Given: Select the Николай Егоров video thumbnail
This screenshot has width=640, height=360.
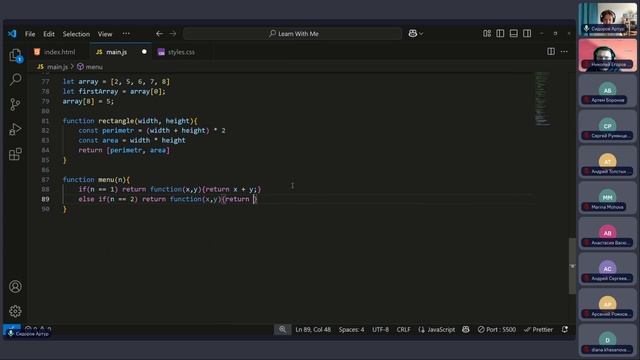Looking at the screenshot, I should tap(607, 55).
